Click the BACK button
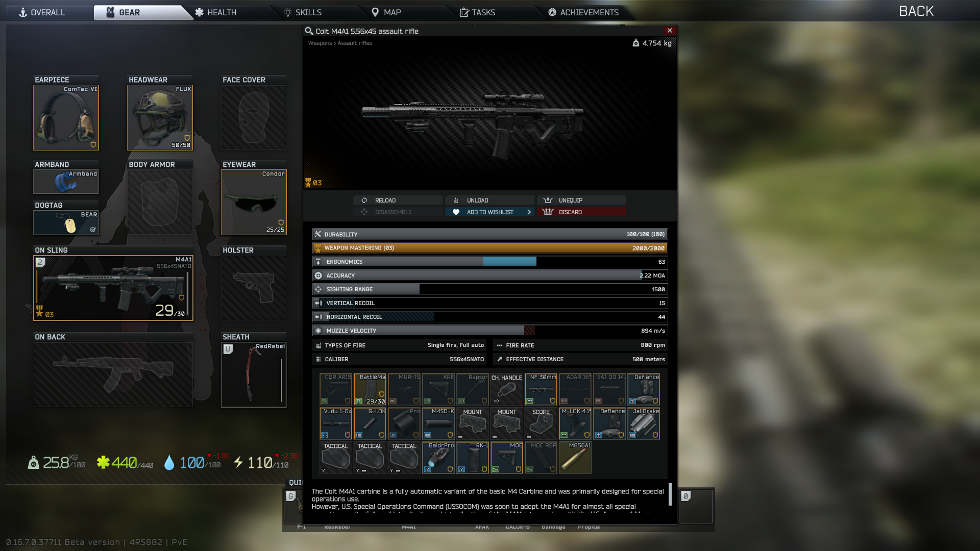Viewport: 980px width, 551px height. tap(916, 11)
